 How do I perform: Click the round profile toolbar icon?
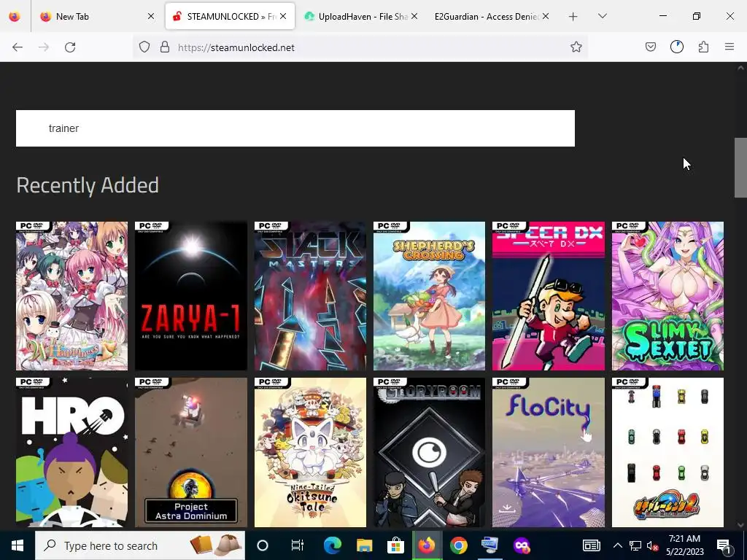click(x=677, y=47)
